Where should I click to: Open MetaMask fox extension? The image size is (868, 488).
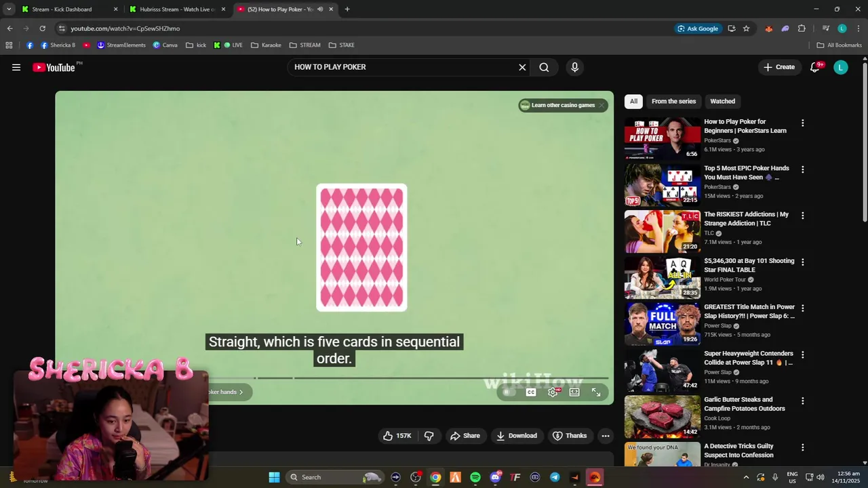point(768,28)
